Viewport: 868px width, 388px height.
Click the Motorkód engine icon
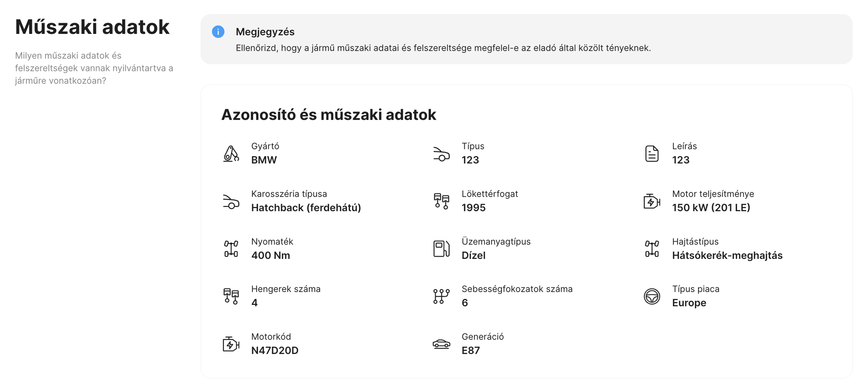[x=231, y=344]
